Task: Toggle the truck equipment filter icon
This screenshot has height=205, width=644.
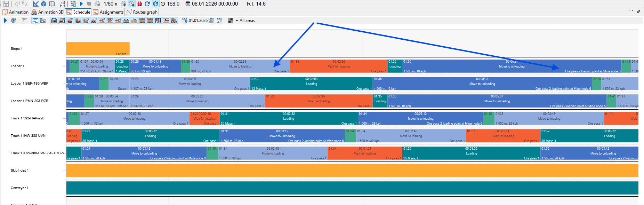Action: (78, 21)
